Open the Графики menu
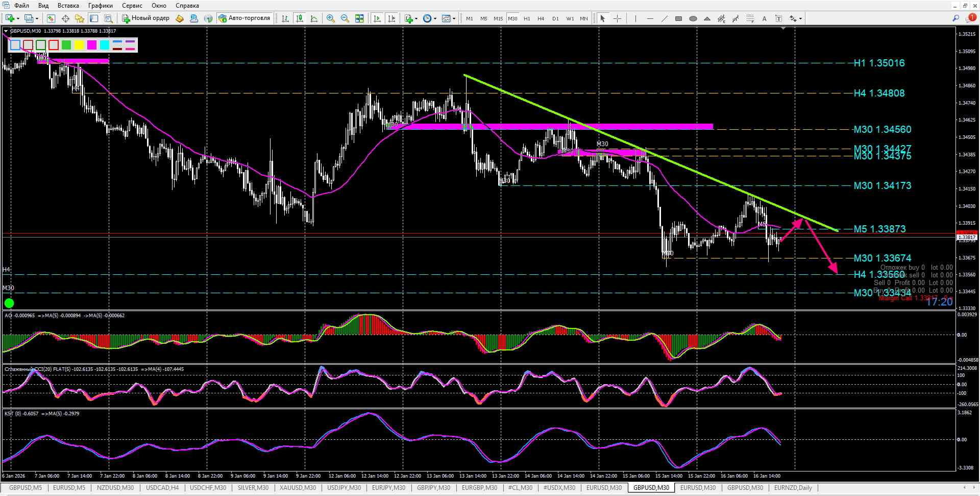The height and width of the screenshot is (496, 980). (101, 5)
